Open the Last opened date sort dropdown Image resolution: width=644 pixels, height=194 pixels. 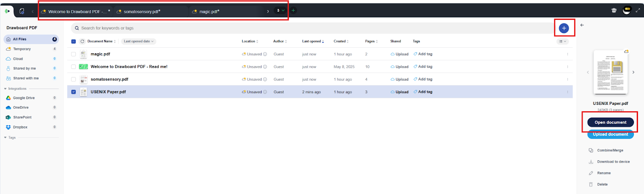pos(138,41)
